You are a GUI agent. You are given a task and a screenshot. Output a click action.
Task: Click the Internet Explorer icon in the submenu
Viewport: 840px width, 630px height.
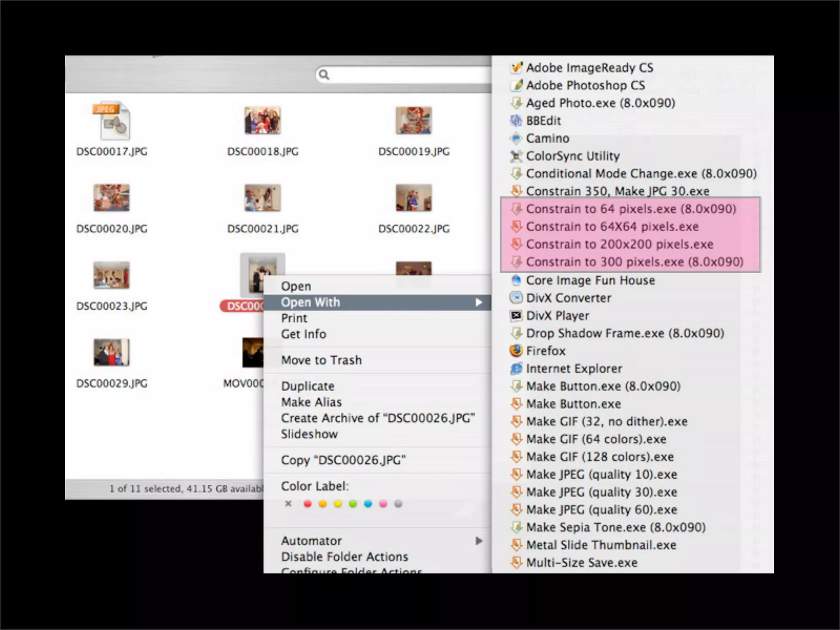[516, 368]
